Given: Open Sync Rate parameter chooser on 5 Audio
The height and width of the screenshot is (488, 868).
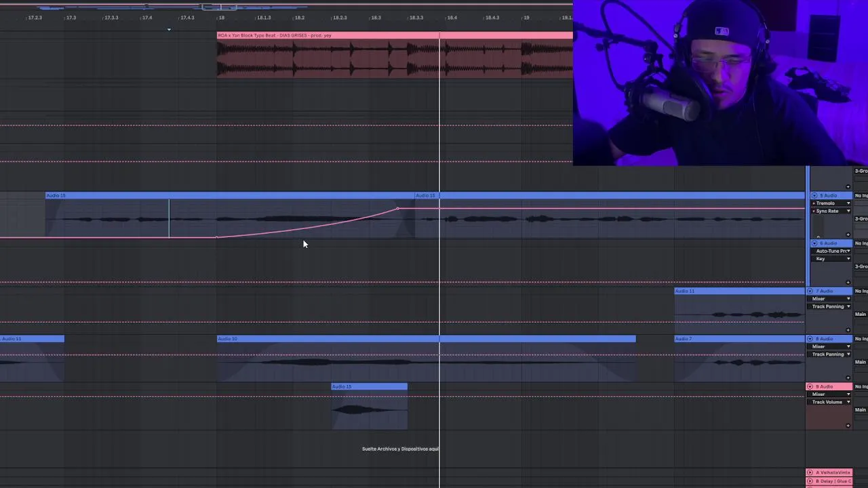Looking at the screenshot, I should point(831,211).
